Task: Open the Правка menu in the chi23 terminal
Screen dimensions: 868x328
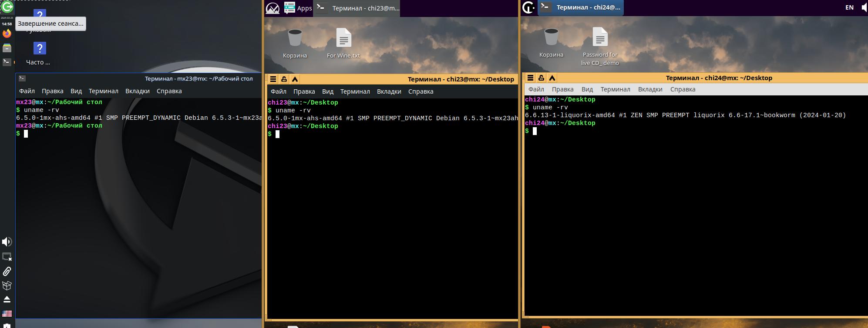Action: [304, 91]
